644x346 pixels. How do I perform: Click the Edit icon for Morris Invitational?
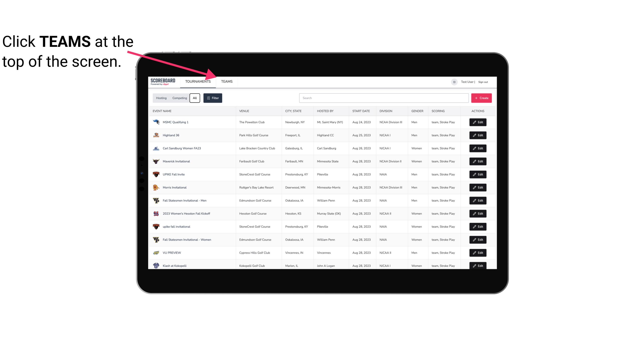click(x=478, y=187)
